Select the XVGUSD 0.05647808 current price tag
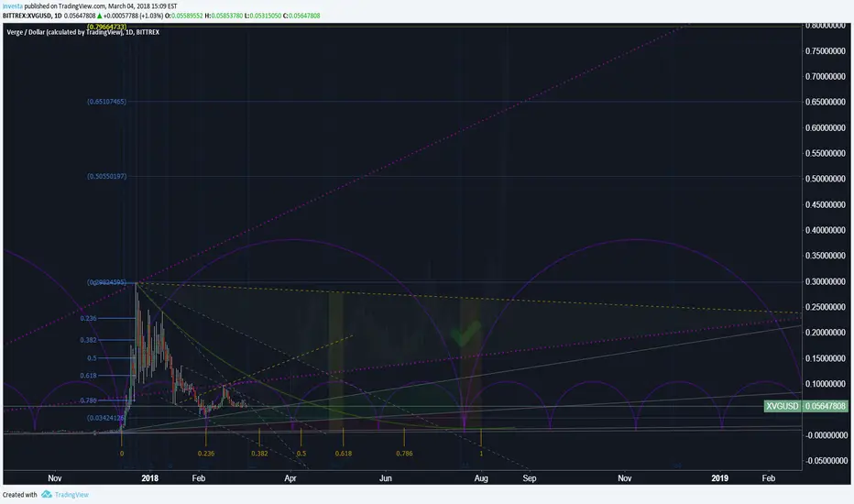Screen dimensions: 854x504 pos(805,406)
